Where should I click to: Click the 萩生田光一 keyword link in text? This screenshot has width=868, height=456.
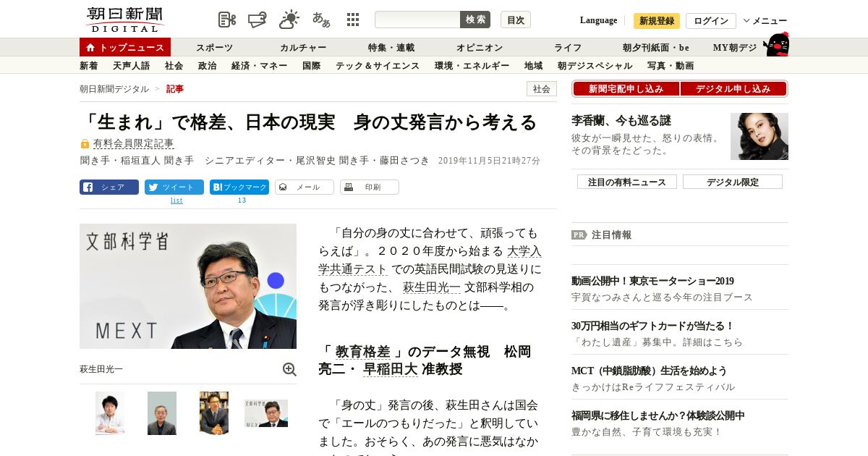point(432,287)
